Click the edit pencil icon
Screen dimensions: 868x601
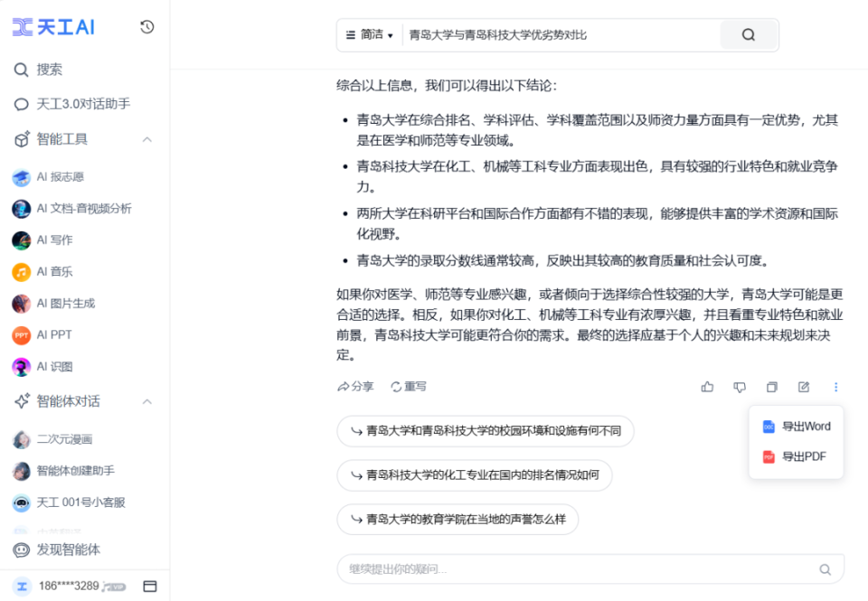804,387
